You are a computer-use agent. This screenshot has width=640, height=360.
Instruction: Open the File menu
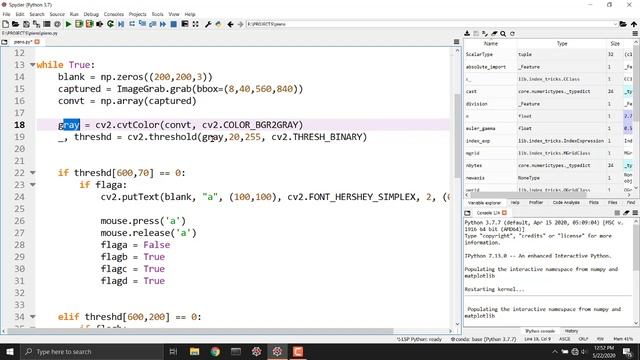(7, 14)
